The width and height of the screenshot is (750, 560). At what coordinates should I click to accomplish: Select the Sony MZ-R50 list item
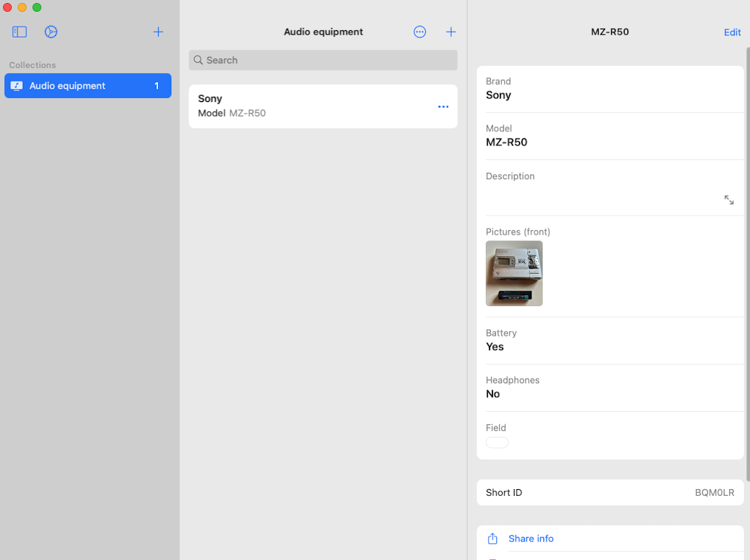(x=323, y=106)
